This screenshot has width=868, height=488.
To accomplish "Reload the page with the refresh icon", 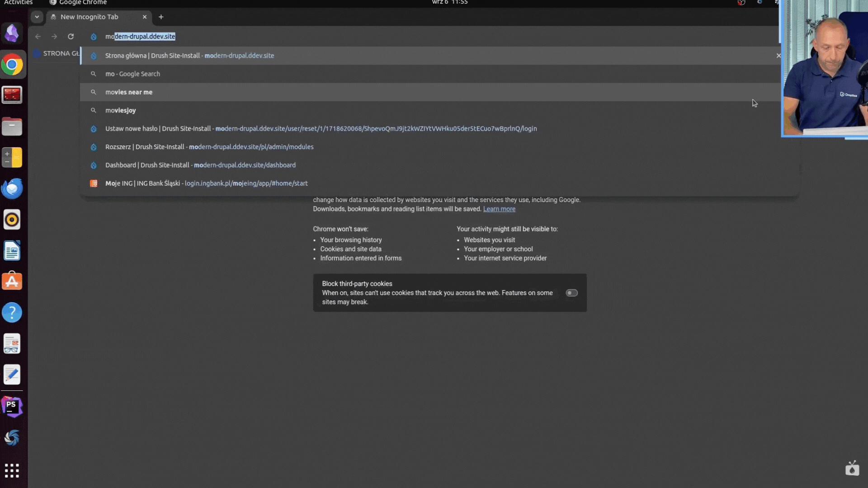I will click(x=71, y=37).
